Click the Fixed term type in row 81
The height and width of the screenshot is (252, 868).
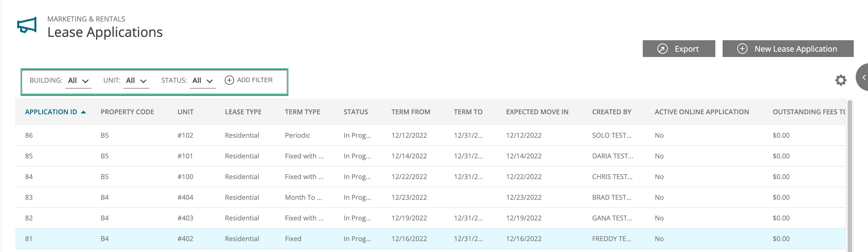click(x=293, y=239)
